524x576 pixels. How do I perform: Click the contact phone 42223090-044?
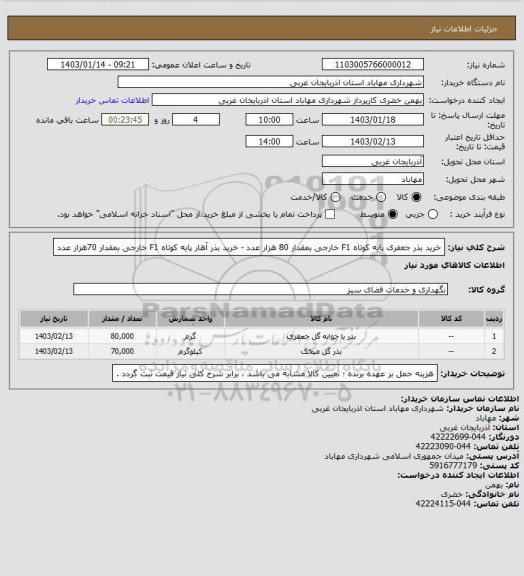click(443, 446)
